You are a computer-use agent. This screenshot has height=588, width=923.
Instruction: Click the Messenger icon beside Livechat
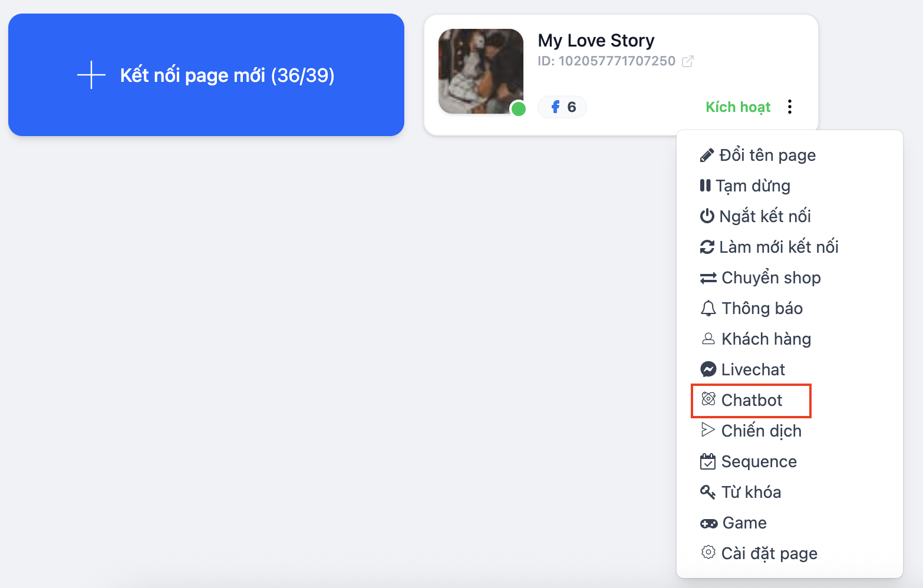[x=708, y=369]
